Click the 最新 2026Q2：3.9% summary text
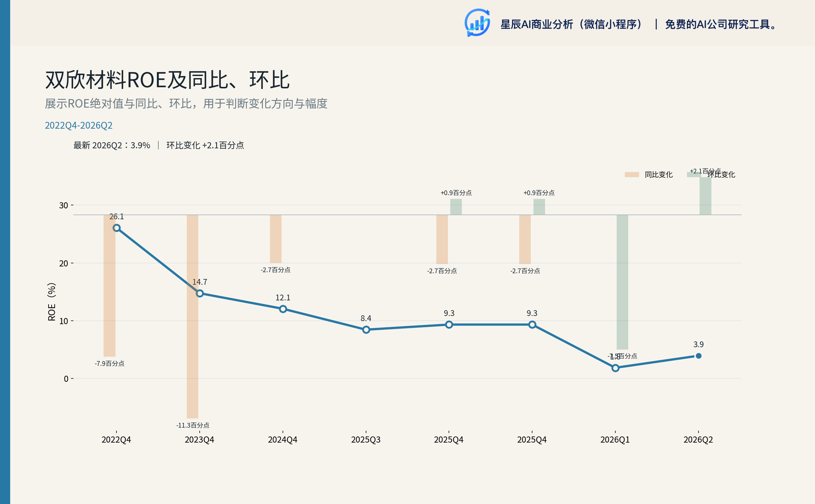The height and width of the screenshot is (504, 815). (x=112, y=145)
